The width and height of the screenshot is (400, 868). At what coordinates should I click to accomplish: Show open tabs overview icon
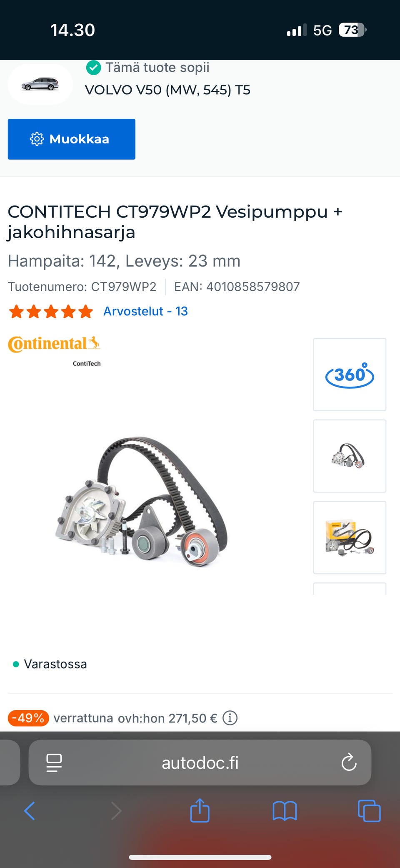pos(369,811)
